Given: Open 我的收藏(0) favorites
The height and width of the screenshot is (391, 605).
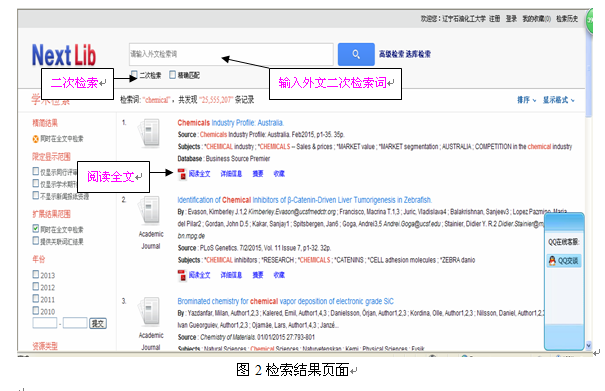Looking at the screenshot, I should [x=537, y=19].
